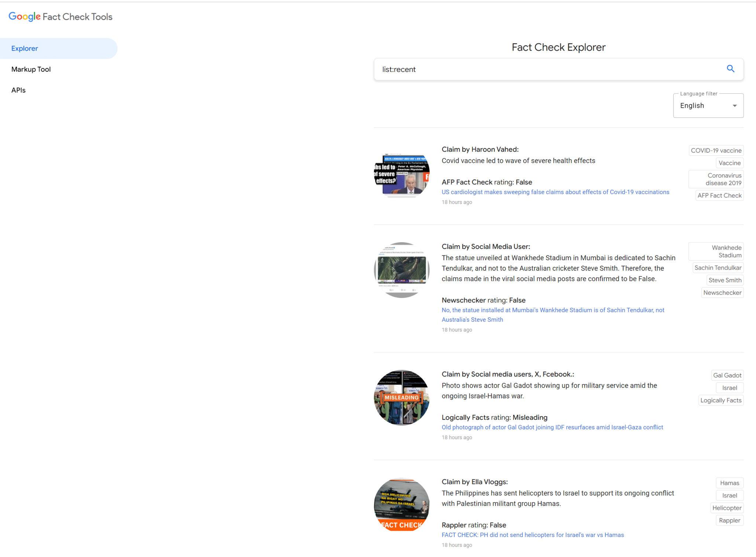
Task: Click the Sachin Tendulkar tag
Action: click(718, 268)
